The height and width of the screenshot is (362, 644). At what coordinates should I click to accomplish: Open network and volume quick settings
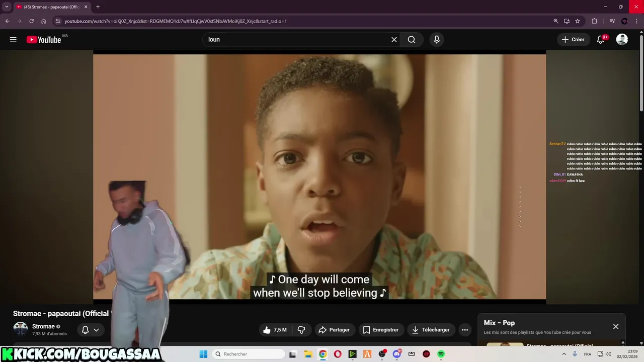[604, 354]
